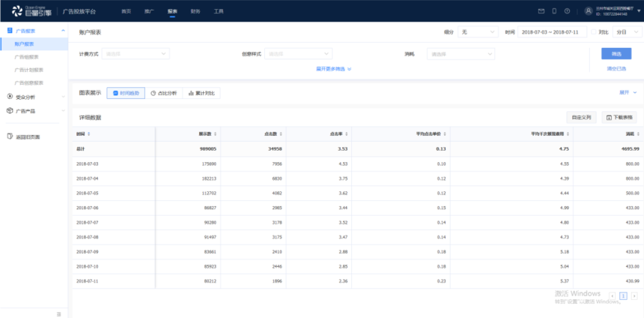Viewport: 644px width, 318px height.
Task: Enable the 对比 comparison checkbox
Action: (x=594, y=31)
